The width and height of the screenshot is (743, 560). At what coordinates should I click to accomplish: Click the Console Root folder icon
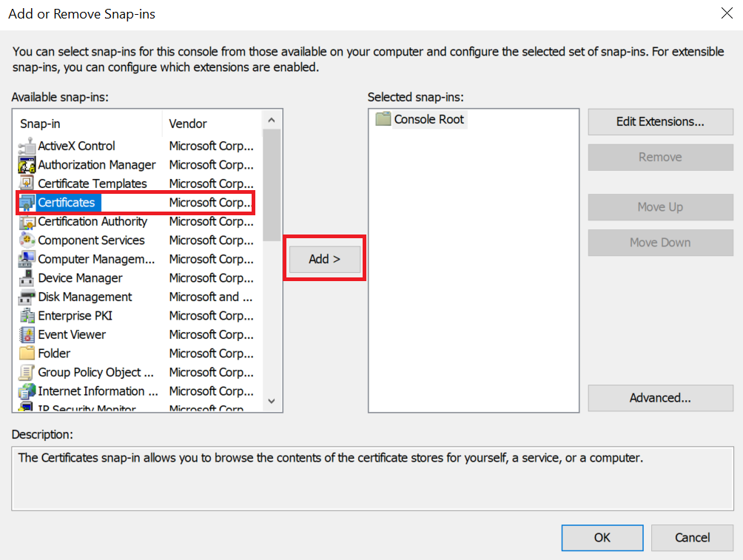383,119
